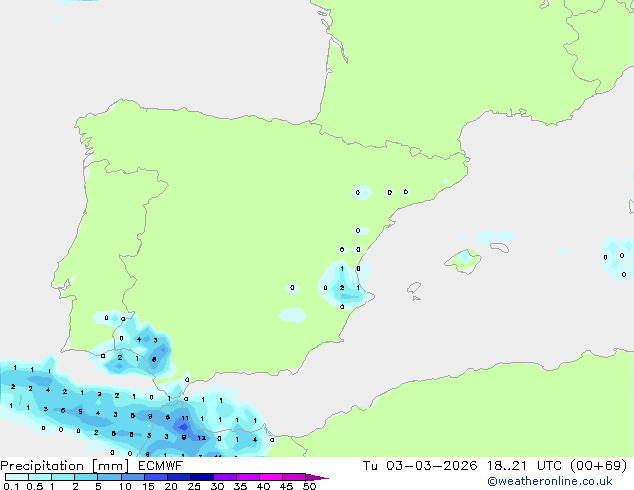This screenshot has height=490, width=634.
Task: Click the '11' precipitation value on map
Action: [x=185, y=418]
